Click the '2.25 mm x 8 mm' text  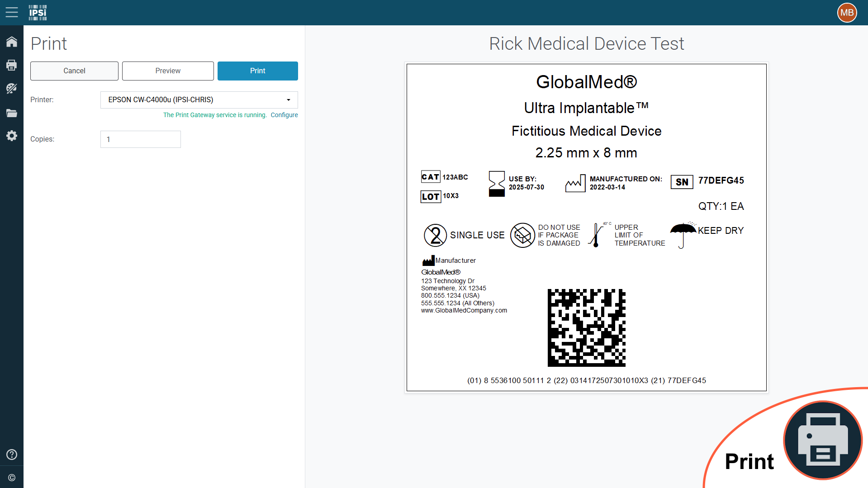pyautogui.click(x=586, y=153)
